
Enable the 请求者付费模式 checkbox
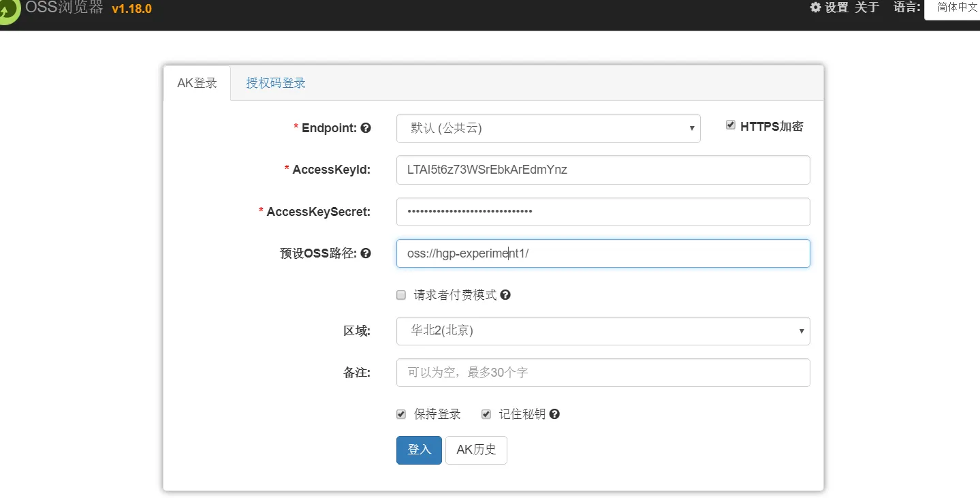point(401,296)
